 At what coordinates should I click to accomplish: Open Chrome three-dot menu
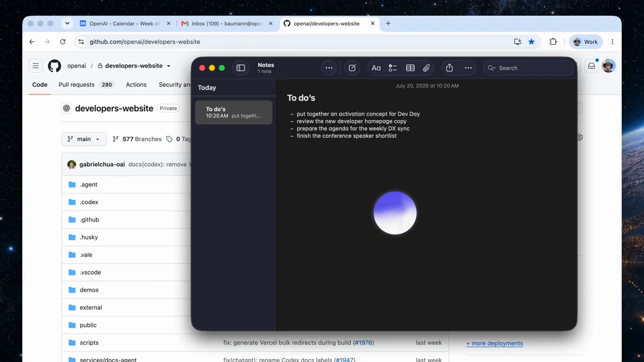[612, 42]
